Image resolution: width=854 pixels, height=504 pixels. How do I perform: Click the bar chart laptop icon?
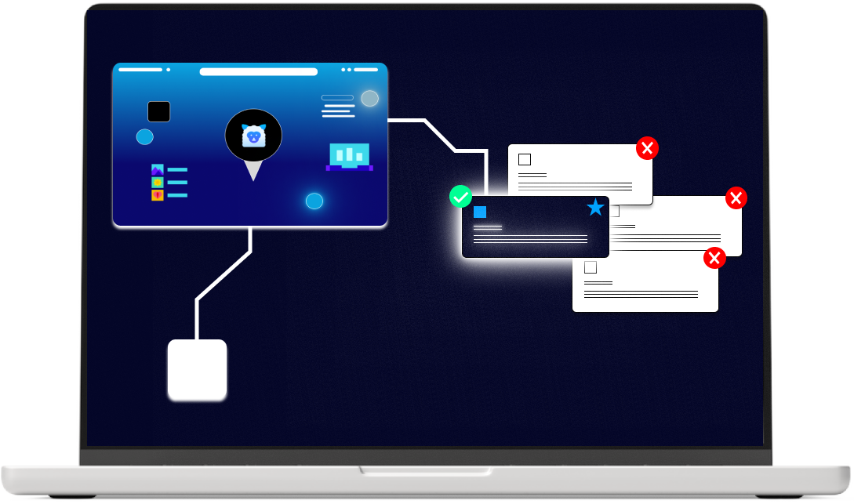[349, 156]
